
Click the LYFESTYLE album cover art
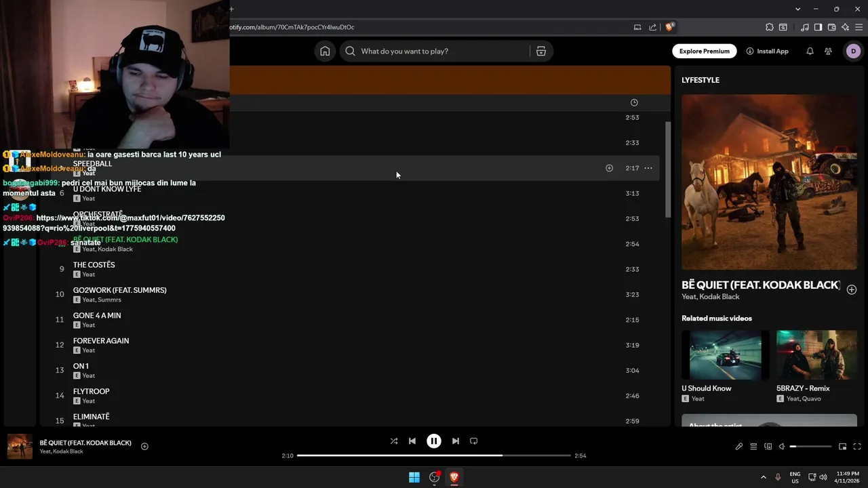[x=769, y=182]
